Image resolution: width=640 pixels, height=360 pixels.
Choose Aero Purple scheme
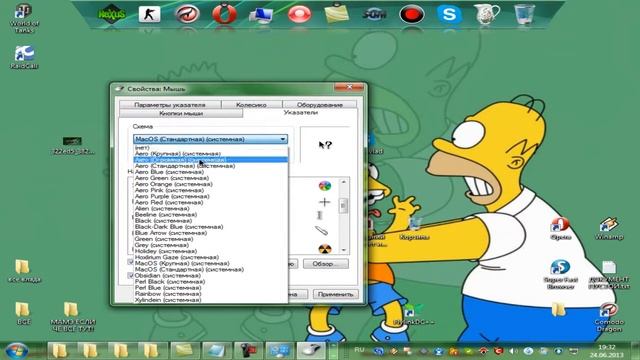click(x=211, y=196)
